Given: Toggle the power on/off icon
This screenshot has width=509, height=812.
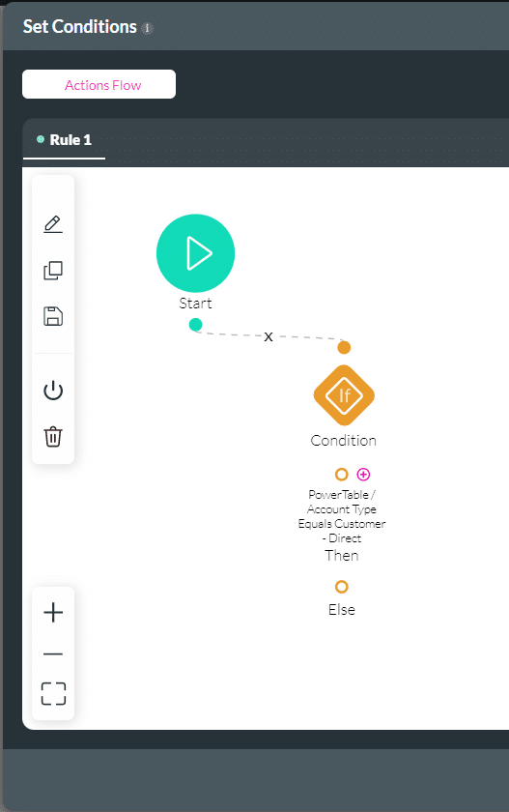Looking at the screenshot, I should pyautogui.click(x=53, y=391).
